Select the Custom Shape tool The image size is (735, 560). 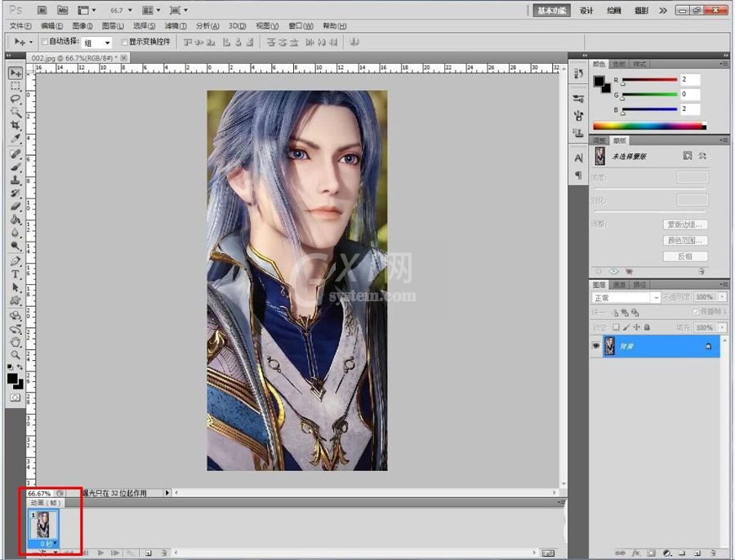[x=16, y=300]
